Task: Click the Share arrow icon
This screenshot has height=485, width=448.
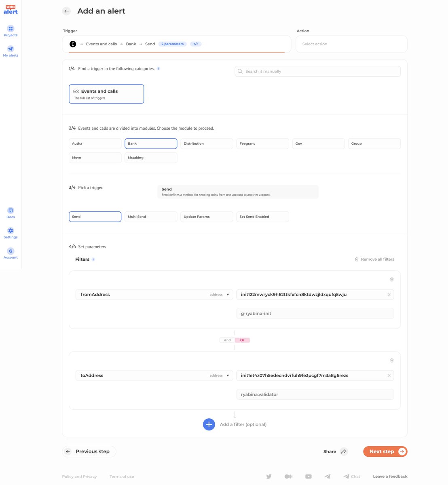Action: coord(344,451)
